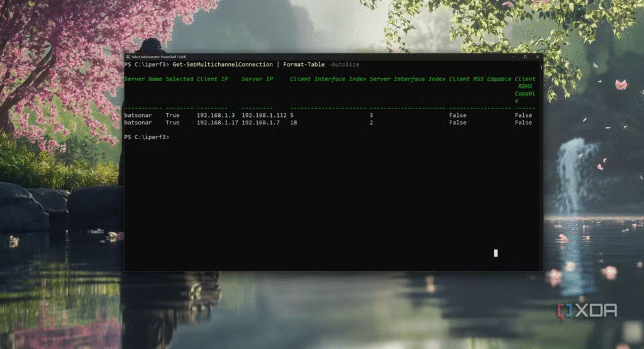Click the Server Name column header
This screenshot has width=644, height=349.
point(143,79)
